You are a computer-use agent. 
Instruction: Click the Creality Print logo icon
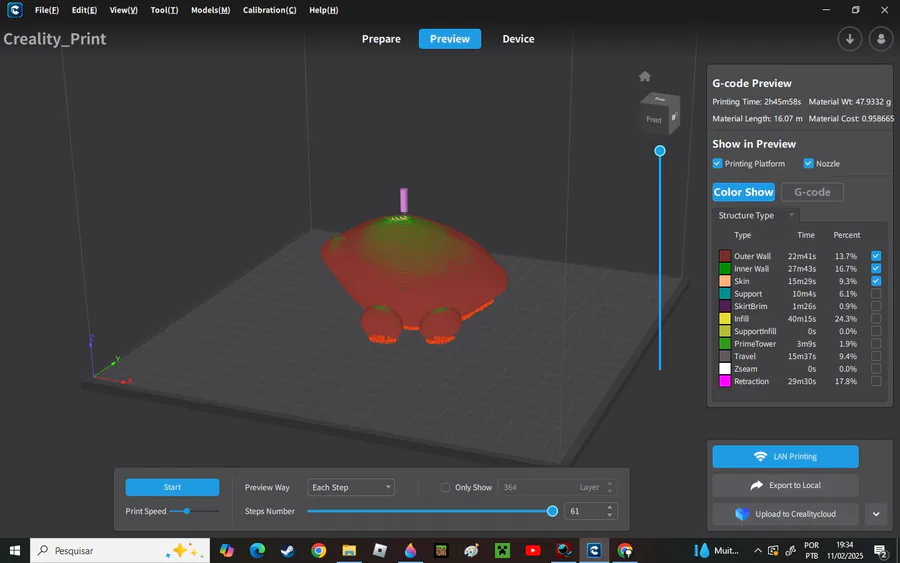point(14,10)
